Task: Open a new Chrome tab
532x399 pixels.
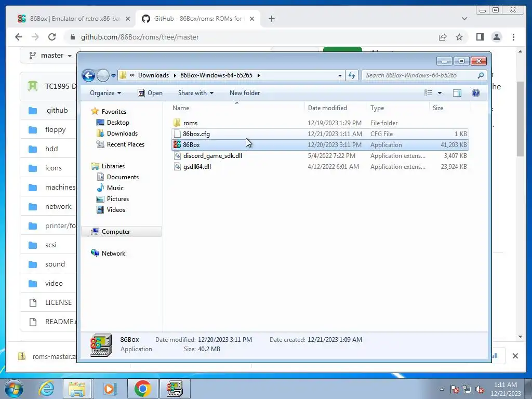Action: click(x=271, y=19)
